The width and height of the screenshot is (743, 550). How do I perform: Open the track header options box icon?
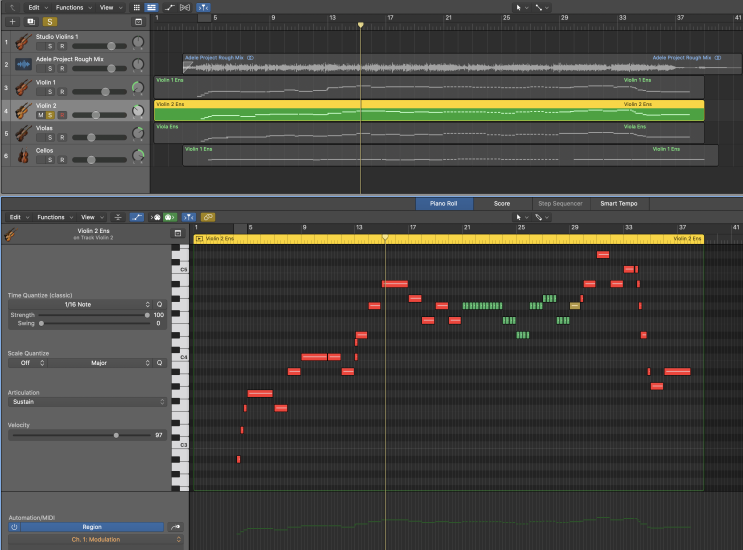click(138, 22)
